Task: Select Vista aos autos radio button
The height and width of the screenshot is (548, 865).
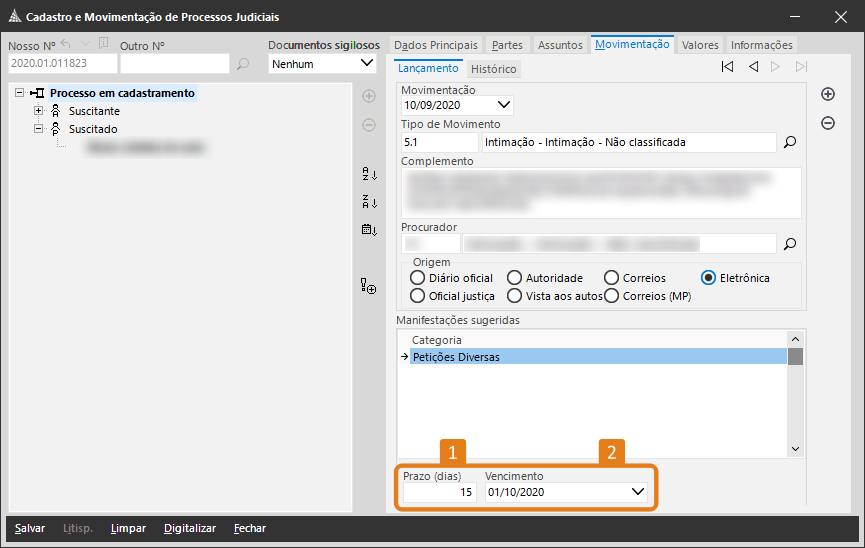Action: coord(514,296)
